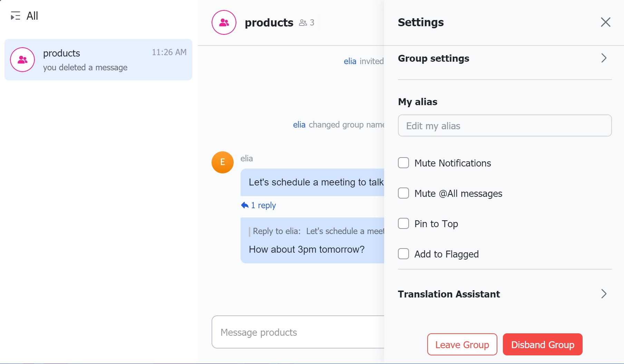Check Add to Flagged
Screen dimensions: 624x364
tap(403, 254)
